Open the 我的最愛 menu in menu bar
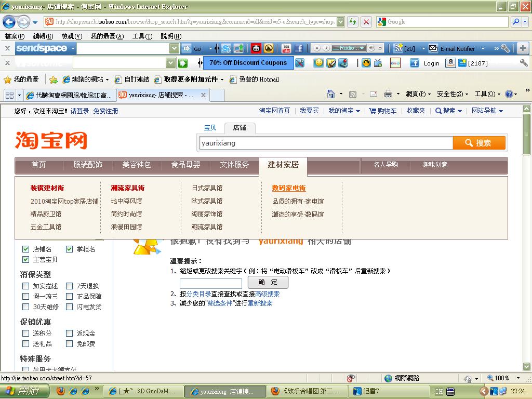532x399 pixels. [x=107, y=36]
